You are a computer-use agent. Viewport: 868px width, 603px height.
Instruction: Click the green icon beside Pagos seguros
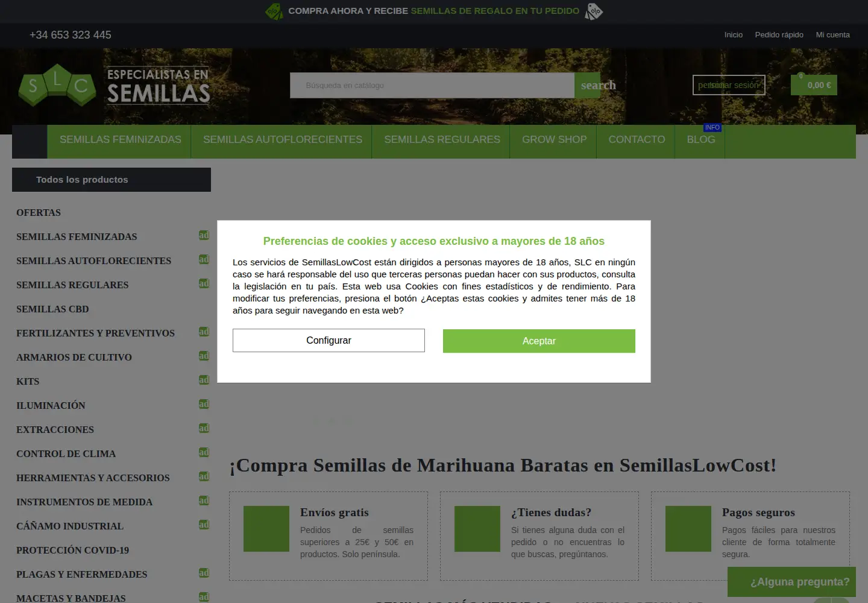[688, 529]
